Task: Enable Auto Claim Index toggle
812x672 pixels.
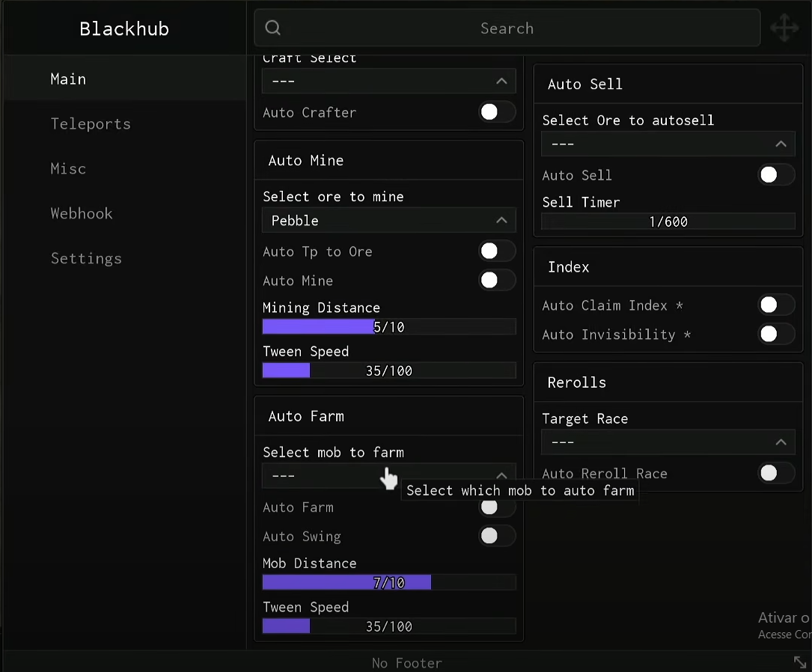Action: 775,305
